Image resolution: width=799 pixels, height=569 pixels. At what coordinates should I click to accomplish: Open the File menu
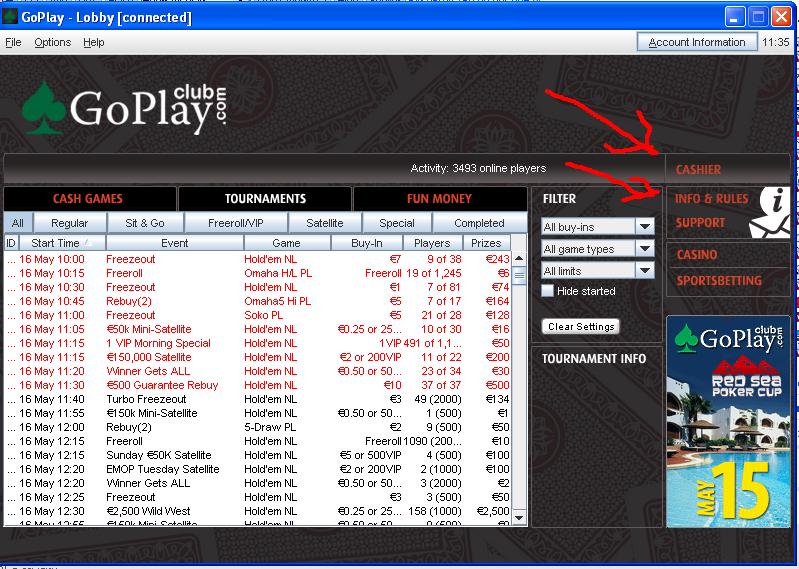[13, 42]
